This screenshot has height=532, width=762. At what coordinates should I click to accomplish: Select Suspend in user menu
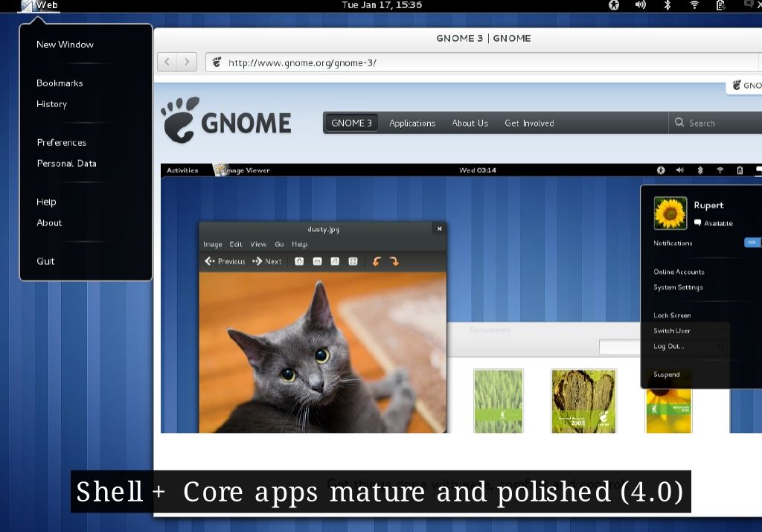pyautogui.click(x=666, y=374)
